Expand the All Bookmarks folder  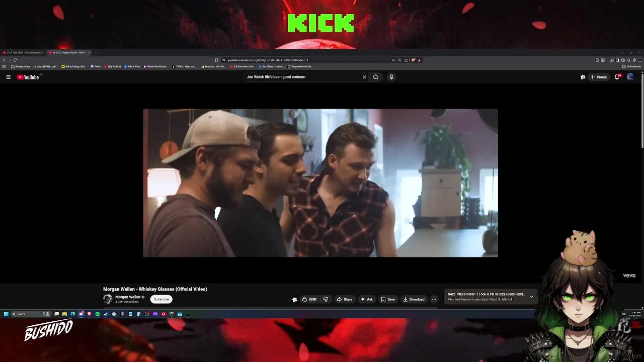coord(632,66)
